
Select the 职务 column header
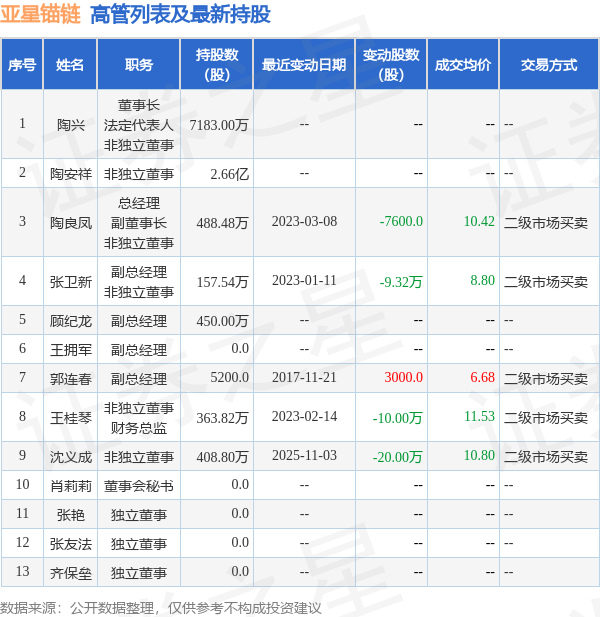coord(138,65)
